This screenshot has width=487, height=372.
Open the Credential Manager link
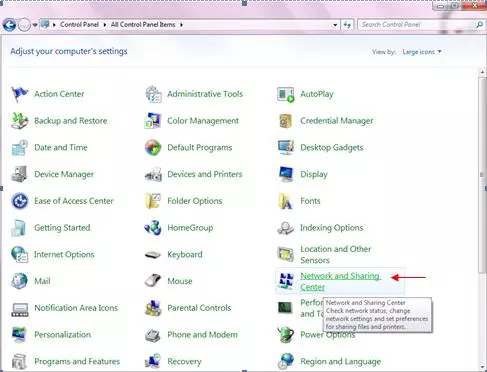point(337,121)
